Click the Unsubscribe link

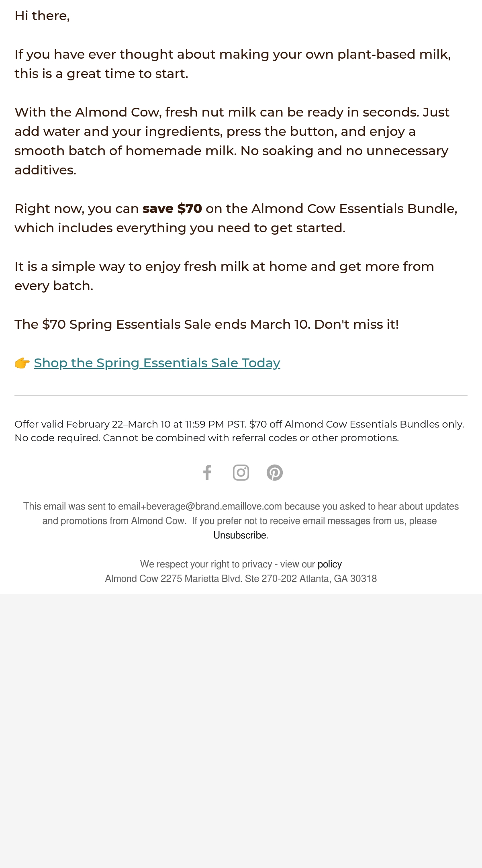[240, 535]
